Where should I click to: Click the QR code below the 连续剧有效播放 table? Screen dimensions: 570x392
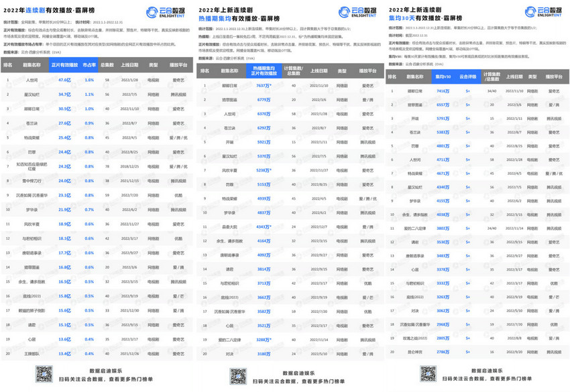44,374
